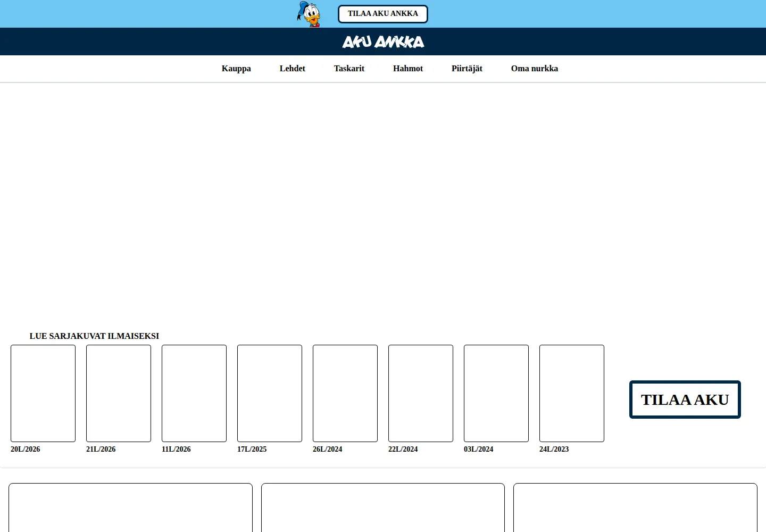Select the 24L/2023 comic cover
The width and height of the screenshot is (766, 532).
tap(572, 393)
